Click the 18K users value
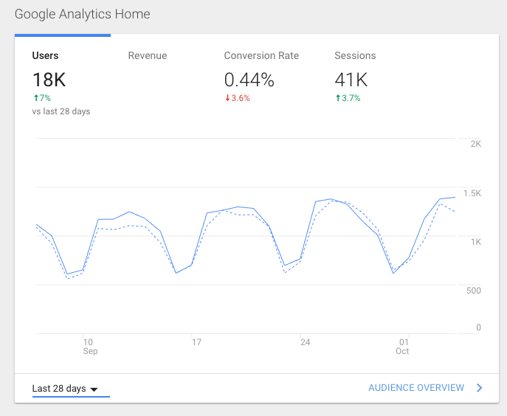 pos(49,80)
